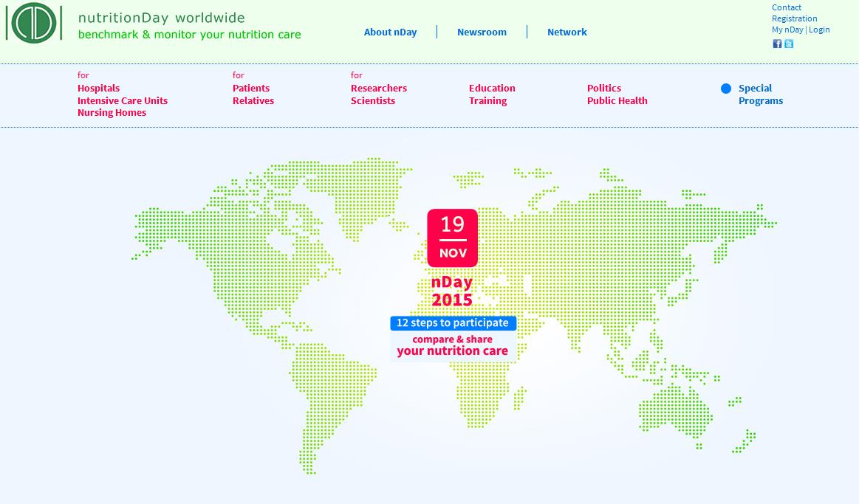
Task: Click the benchmark & monitor tagline
Action: pos(190,35)
